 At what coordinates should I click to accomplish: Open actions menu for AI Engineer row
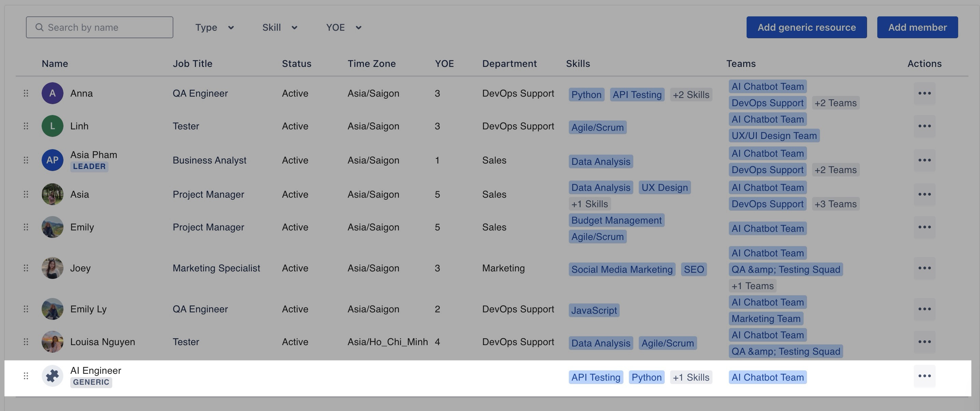click(924, 376)
